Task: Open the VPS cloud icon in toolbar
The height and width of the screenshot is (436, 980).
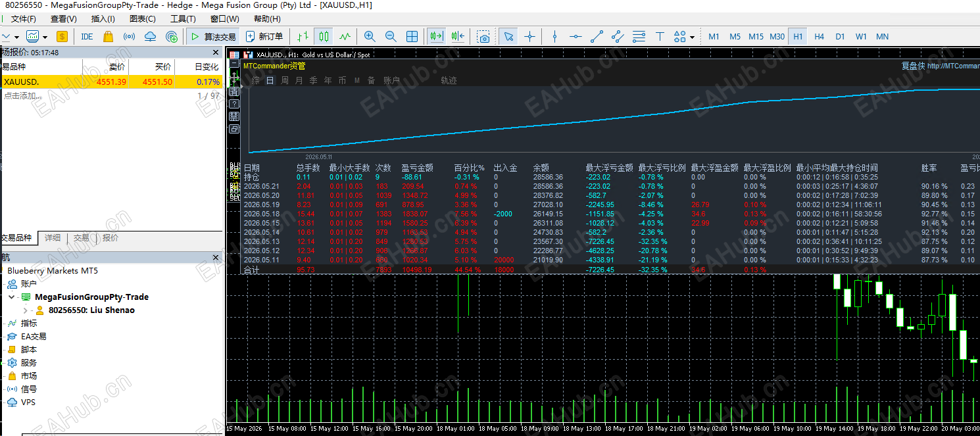Action: 151,37
